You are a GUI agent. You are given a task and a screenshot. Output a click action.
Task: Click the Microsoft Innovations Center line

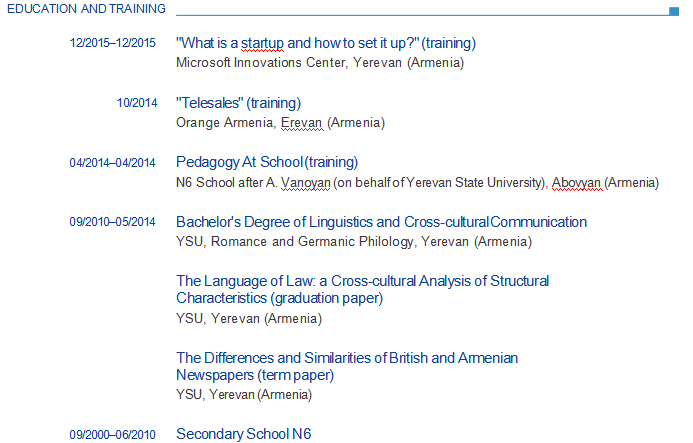coord(320,63)
